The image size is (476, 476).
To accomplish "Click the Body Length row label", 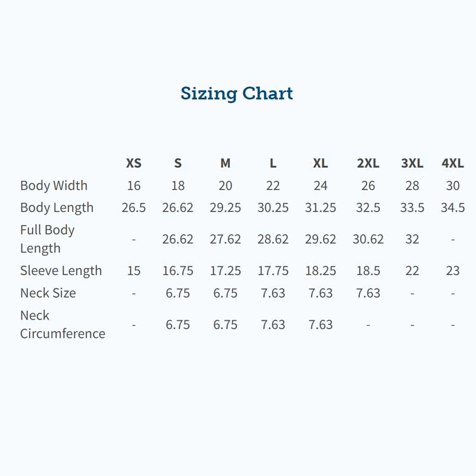I will [x=57, y=208].
